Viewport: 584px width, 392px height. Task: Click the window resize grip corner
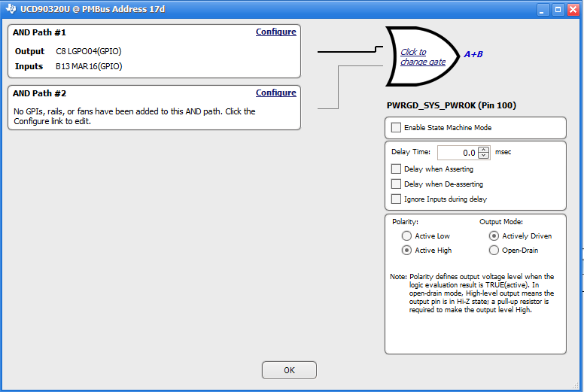[x=576, y=385]
